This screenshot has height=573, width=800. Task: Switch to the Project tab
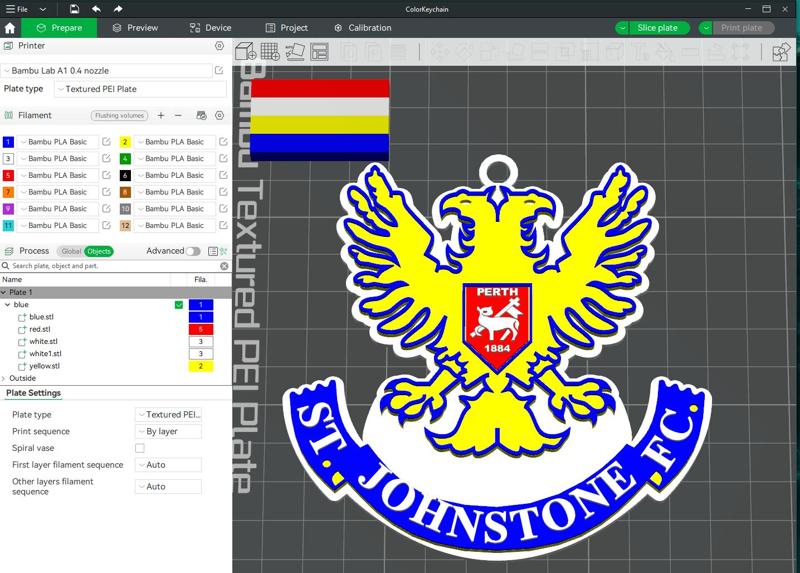coord(286,28)
